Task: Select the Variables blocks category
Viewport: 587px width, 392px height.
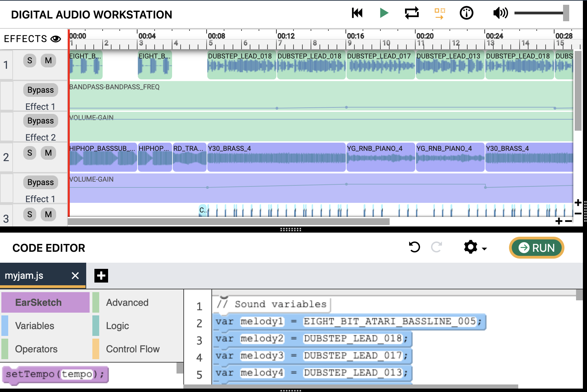Action: point(35,326)
